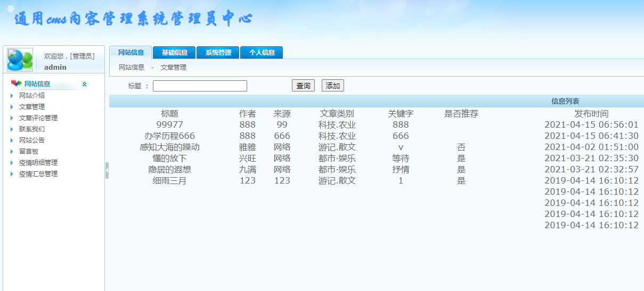Click the admin username label
Viewport: 644px width, 291px height.
55,67
